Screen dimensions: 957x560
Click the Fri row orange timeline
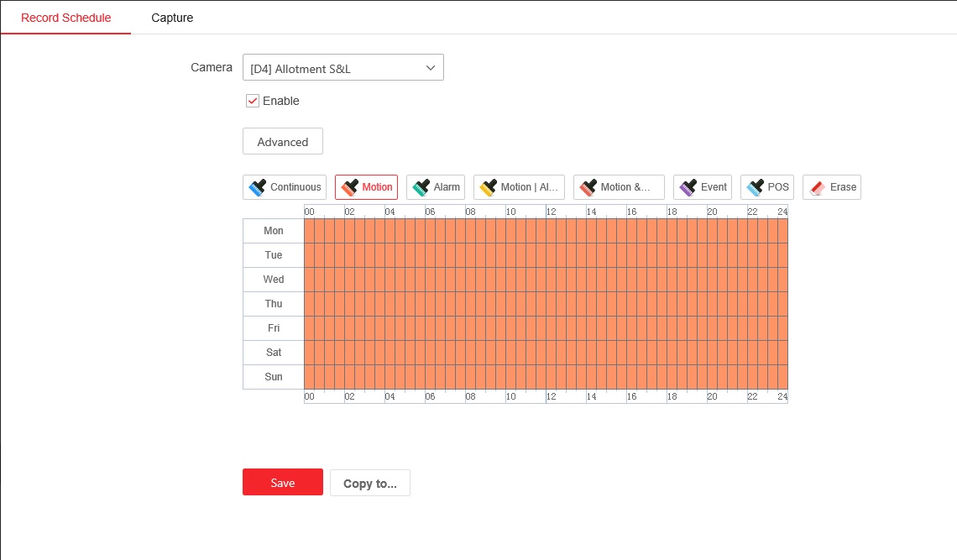(546, 328)
